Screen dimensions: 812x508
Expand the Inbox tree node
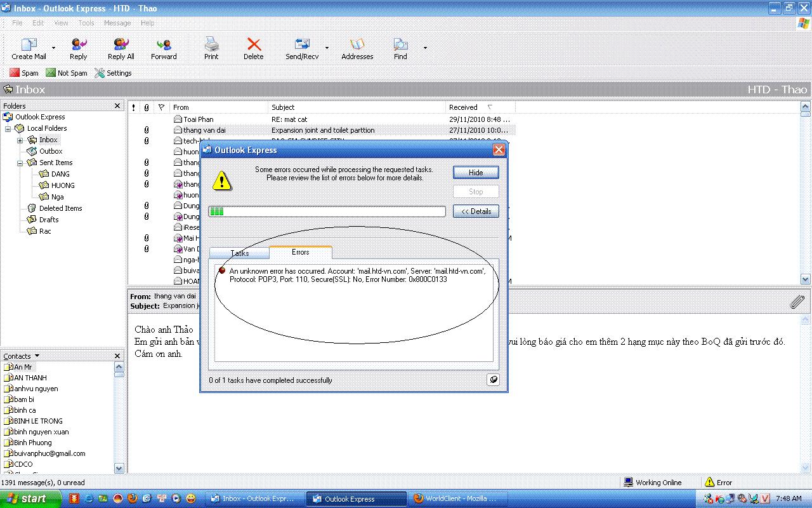click(x=20, y=140)
